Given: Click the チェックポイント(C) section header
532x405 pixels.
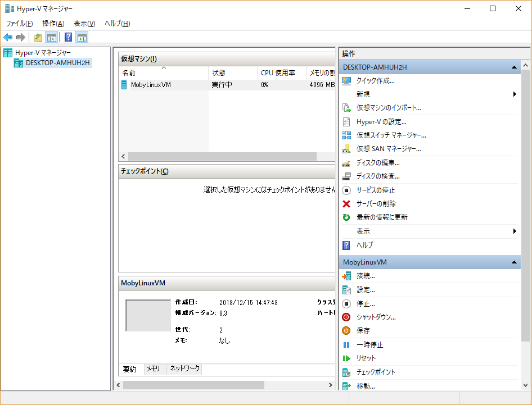Looking at the screenshot, I should click(x=227, y=171).
